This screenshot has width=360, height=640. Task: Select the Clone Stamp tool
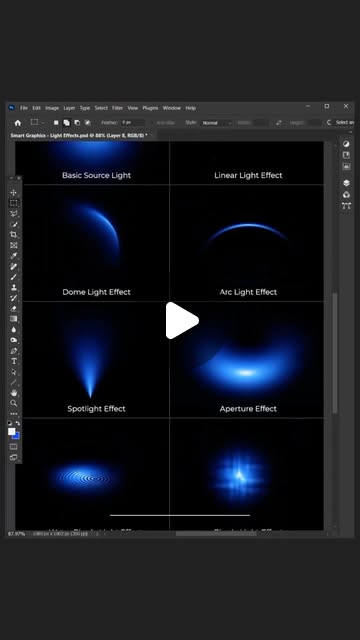pyautogui.click(x=14, y=288)
